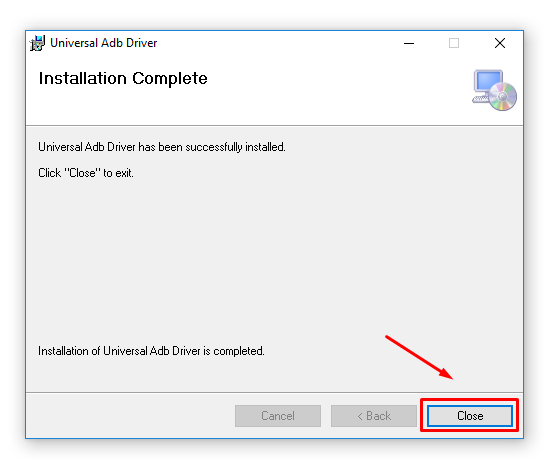This screenshot has height=467, width=552.
Task: Click the computer and CD icon in the banner
Action: click(494, 90)
